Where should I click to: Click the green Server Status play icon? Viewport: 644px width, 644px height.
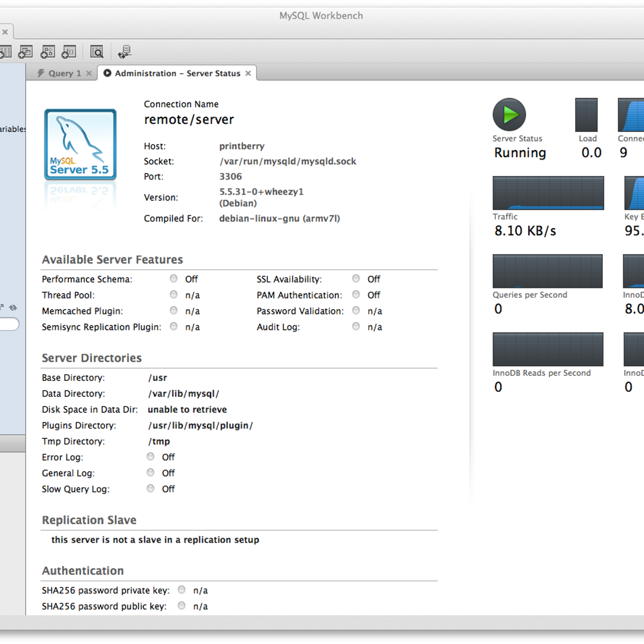(509, 114)
